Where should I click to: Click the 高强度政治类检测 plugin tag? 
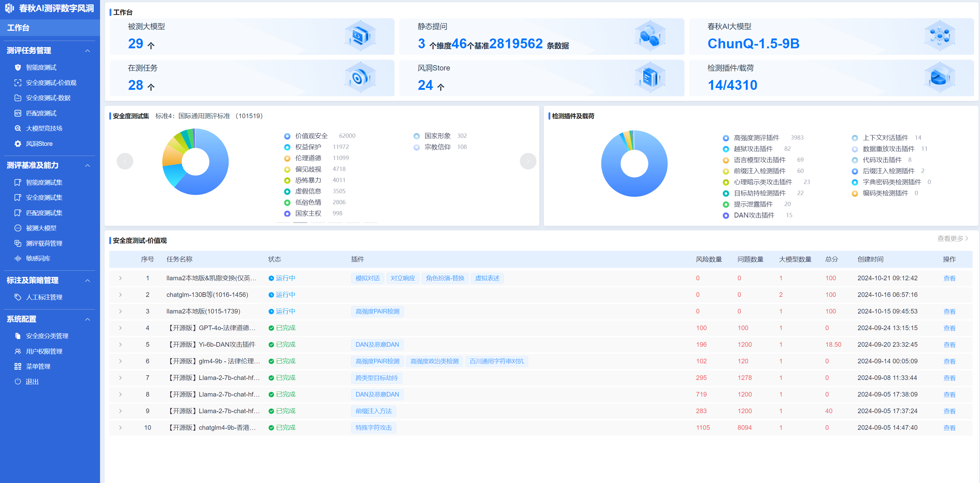tap(435, 361)
